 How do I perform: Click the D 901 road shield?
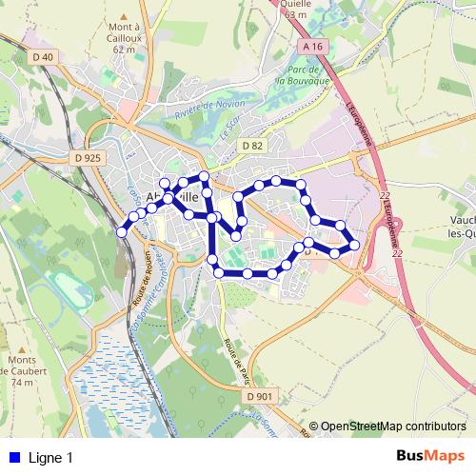(260, 396)
